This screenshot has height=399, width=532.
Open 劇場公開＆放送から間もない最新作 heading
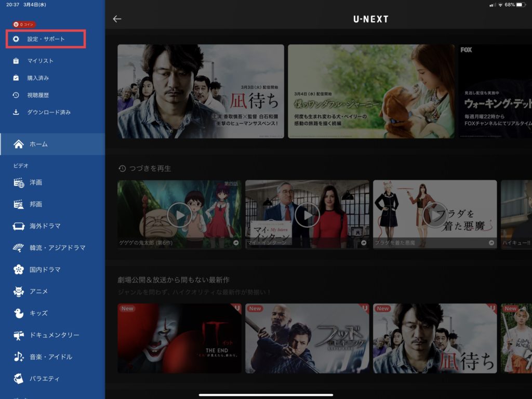tap(174, 280)
